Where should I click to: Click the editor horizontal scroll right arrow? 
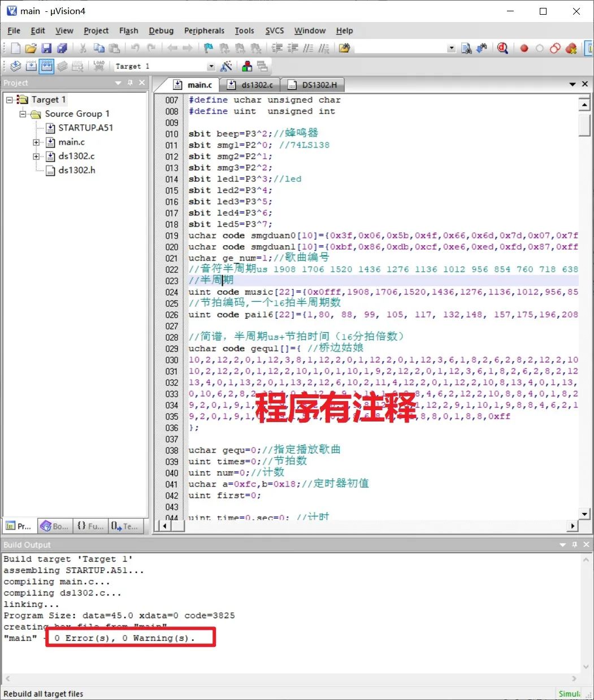pos(573,526)
